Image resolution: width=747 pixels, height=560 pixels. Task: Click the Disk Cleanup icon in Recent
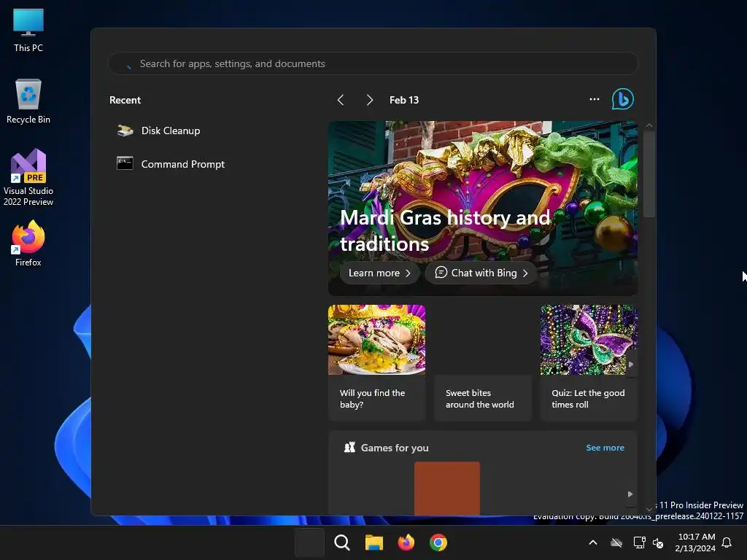click(x=125, y=131)
